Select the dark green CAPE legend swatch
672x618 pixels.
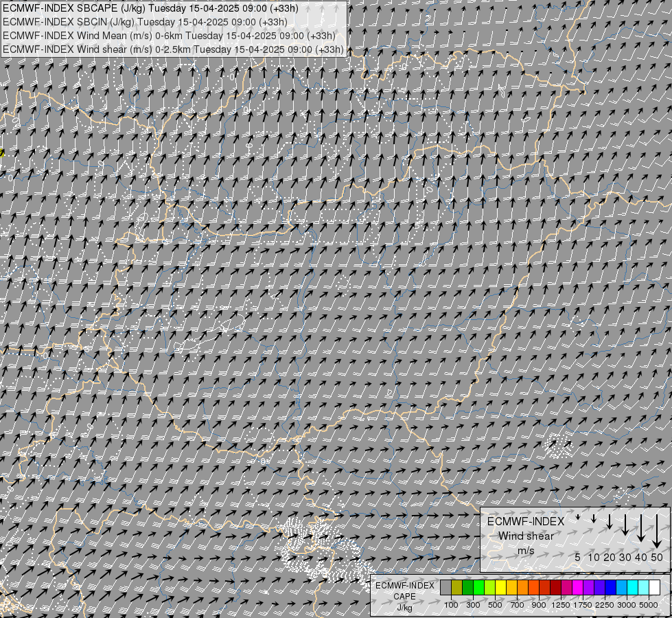[467, 587]
